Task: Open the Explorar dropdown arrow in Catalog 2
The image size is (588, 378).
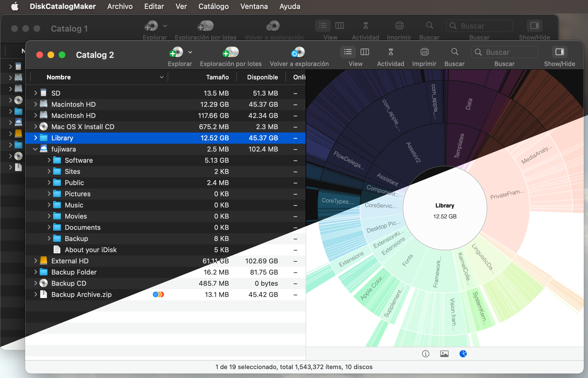Action: click(x=190, y=52)
